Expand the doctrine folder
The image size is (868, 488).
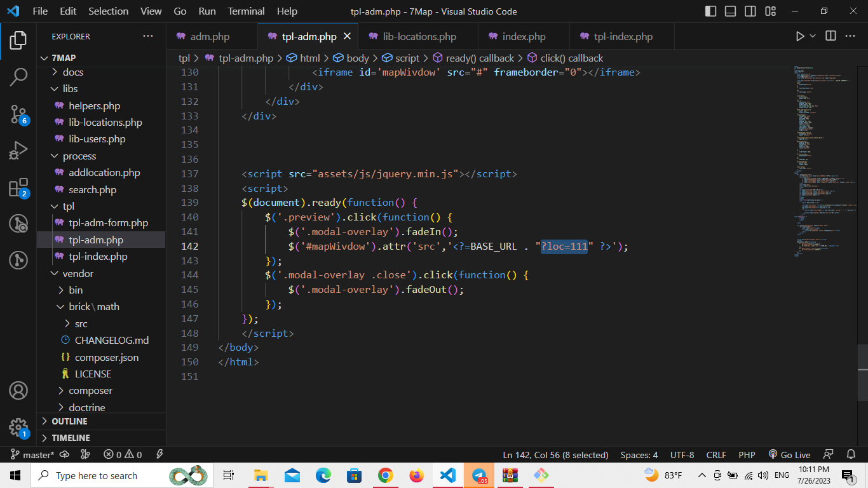pos(102,407)
